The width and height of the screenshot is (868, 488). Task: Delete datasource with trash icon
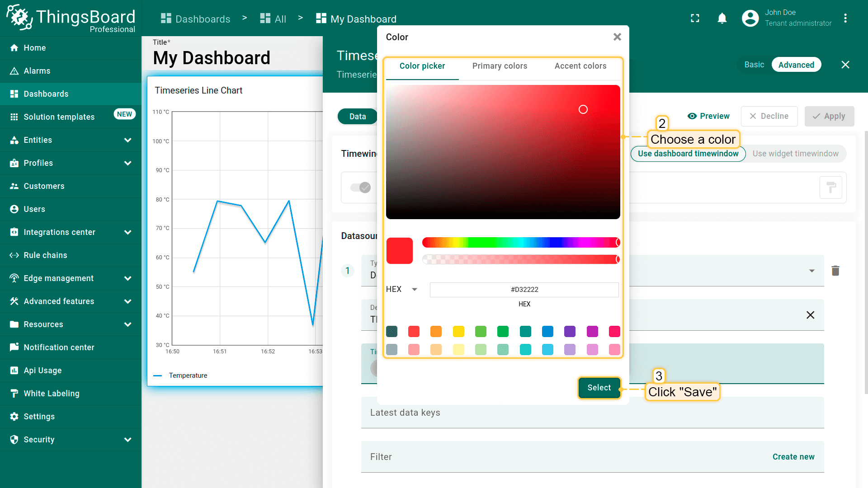835,271
